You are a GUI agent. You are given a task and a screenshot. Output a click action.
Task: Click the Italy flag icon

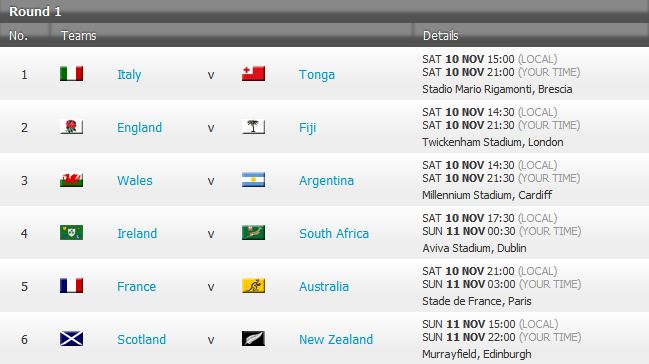pyautogui.click(x=71, y=74)
